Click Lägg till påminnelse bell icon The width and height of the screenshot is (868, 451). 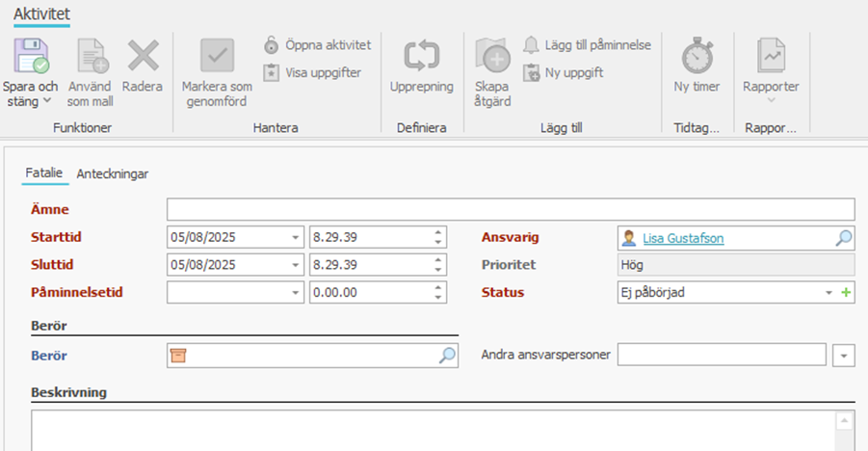point(531,44)
